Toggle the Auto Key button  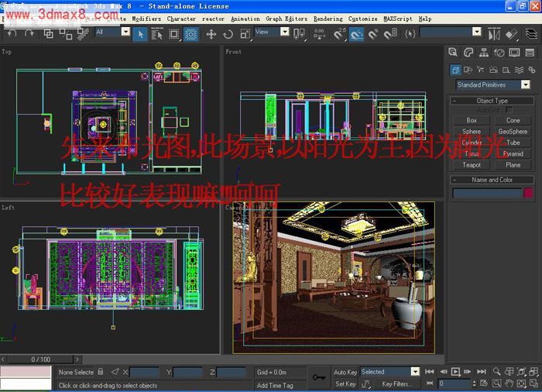point(345,372)
